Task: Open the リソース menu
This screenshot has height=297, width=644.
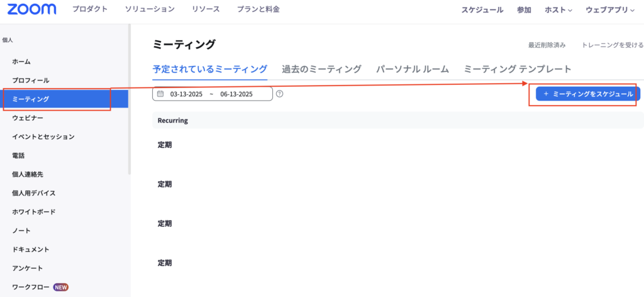Action: click(x=206, y=9)
